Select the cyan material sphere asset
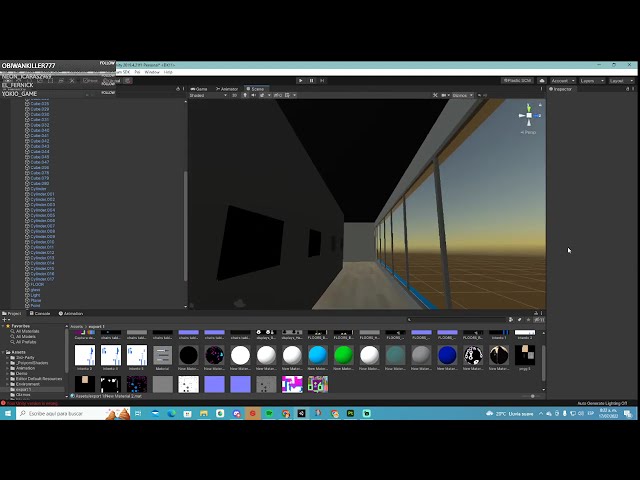This screenshot has width=640, height=480. coord(318,355)
